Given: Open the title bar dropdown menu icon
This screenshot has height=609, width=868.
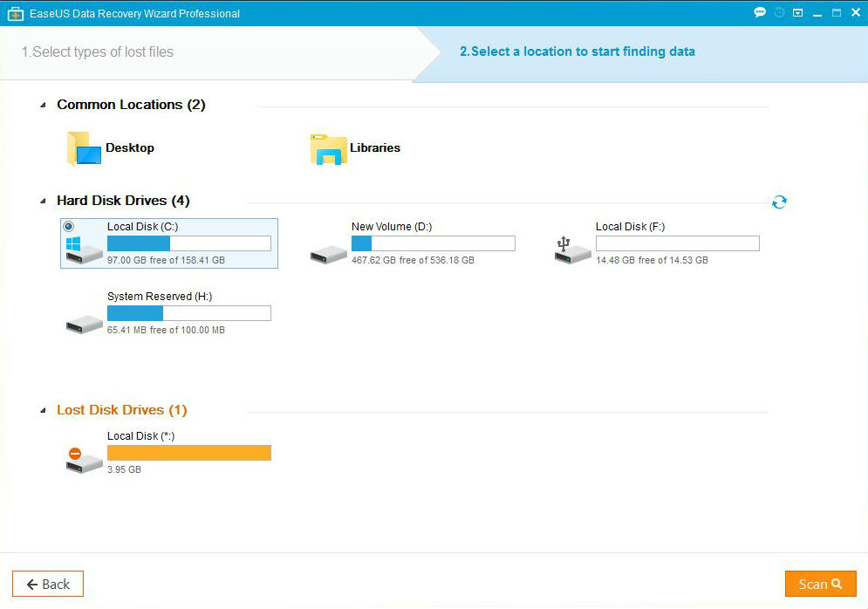Looking at the screenshot, I should click(797, 13).
